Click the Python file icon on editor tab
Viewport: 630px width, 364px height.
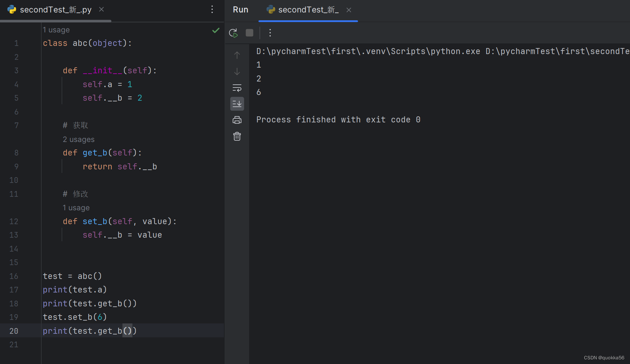click(12, 10)
